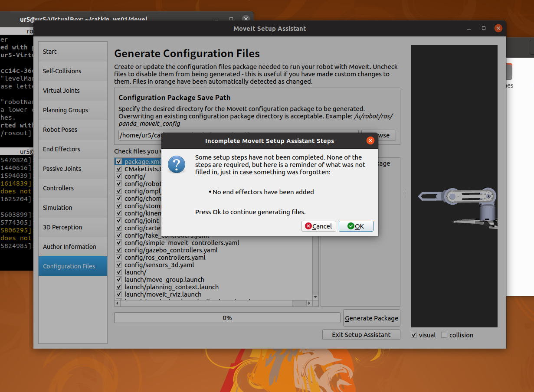The width and height of the screenshot is (534, 392).
Task: Open the Planning Groups step
Action: point(72,110)
